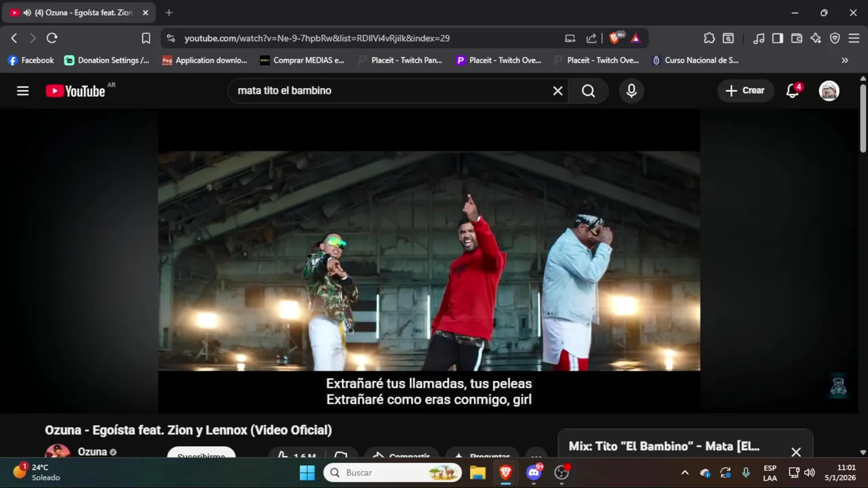Show more bookmarks chevron

pyautogui.click(x=845, y=60)
